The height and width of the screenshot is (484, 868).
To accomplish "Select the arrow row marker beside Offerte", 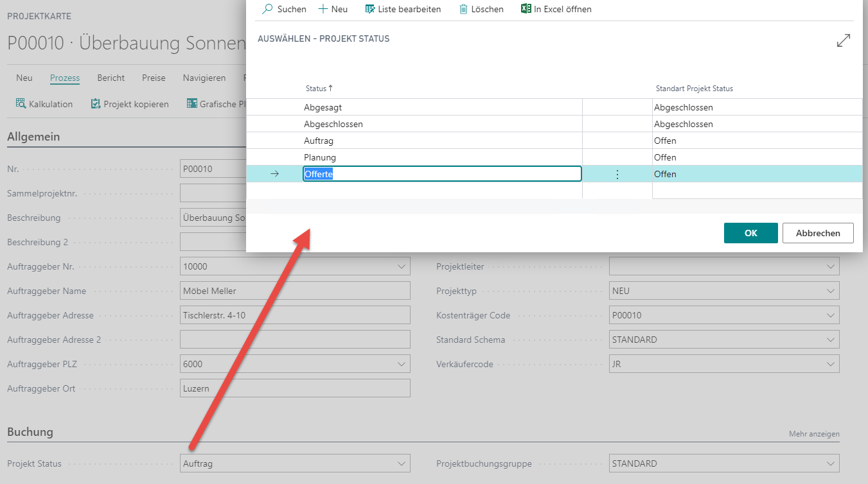I will [x=275, y=174].
